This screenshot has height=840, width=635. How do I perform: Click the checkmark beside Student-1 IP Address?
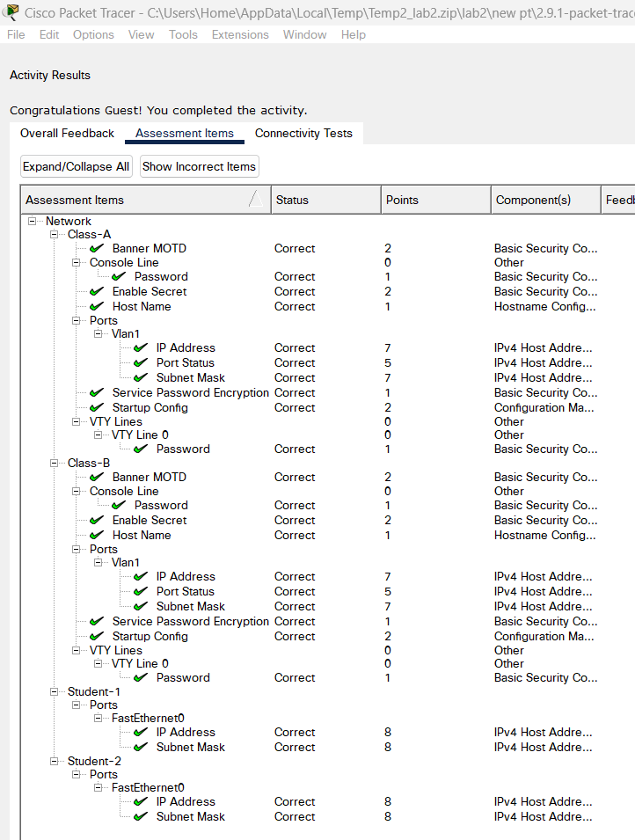141,733
